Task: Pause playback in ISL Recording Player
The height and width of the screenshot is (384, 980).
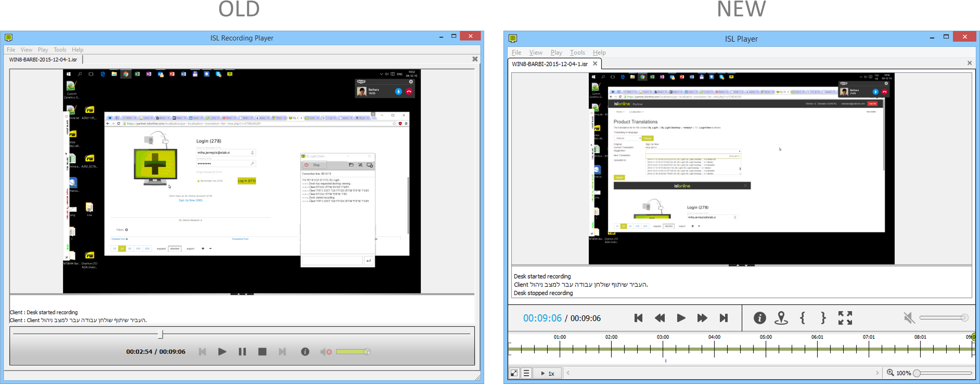Action: click(x=242, y=352)
